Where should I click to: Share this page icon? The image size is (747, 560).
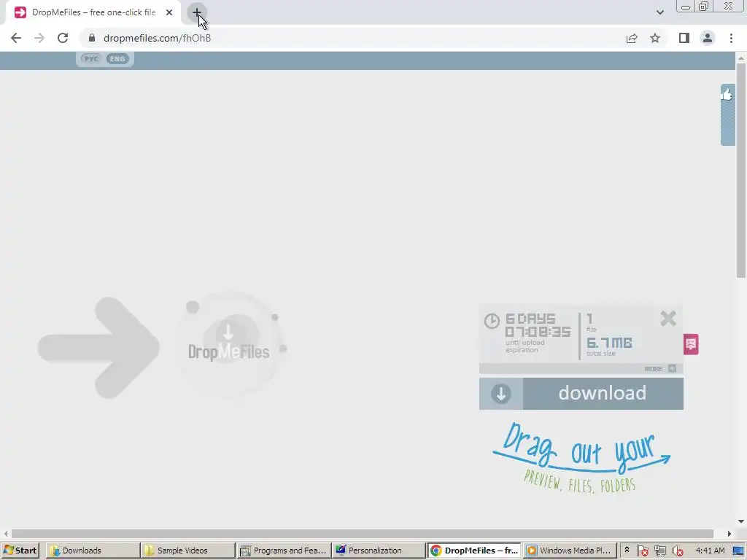(632, 38)
